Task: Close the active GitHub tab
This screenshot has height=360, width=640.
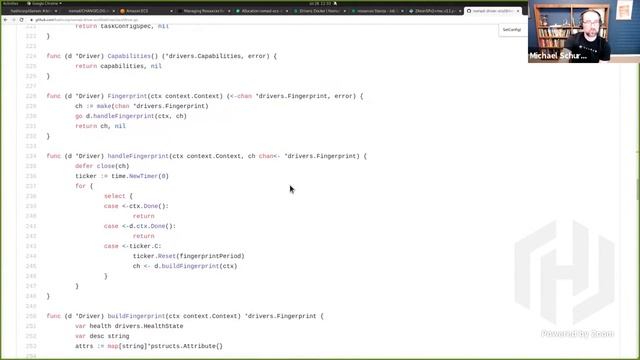Action: (518, 11)
